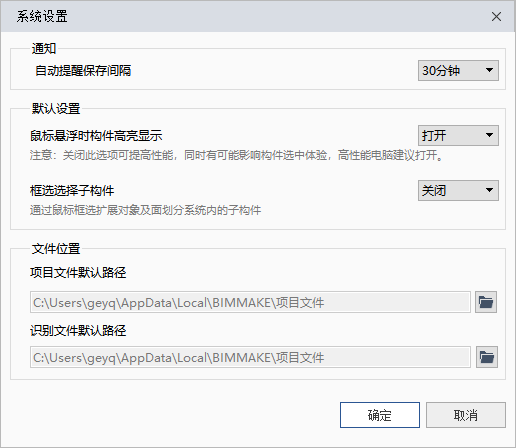Expand the 打开 highlight display dropdown
This screenshot has width=516, height=448.
(458, 135)
